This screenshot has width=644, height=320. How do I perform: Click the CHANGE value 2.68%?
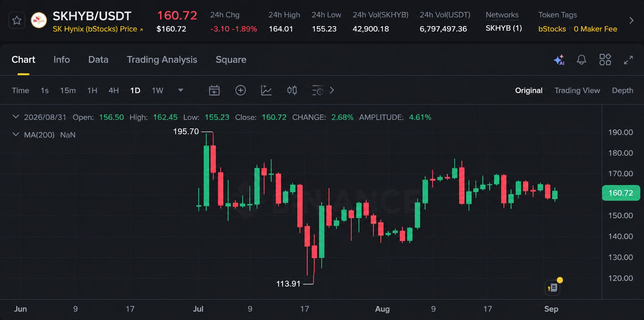click(x=342, y=117)
